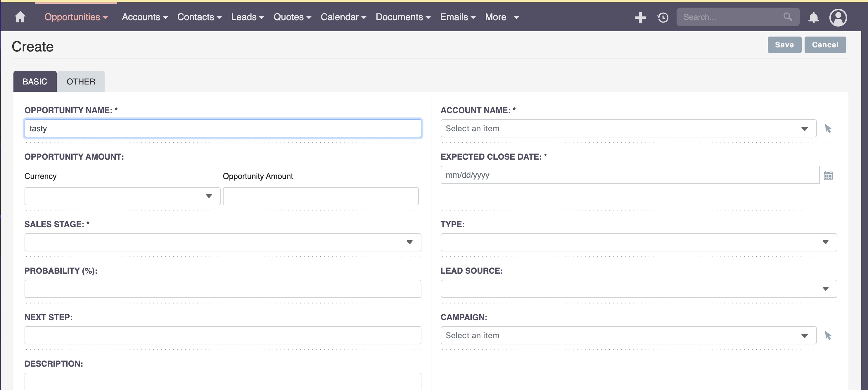Click the Save button
This screenshot has width=868, height=390.
pos(784,45)
